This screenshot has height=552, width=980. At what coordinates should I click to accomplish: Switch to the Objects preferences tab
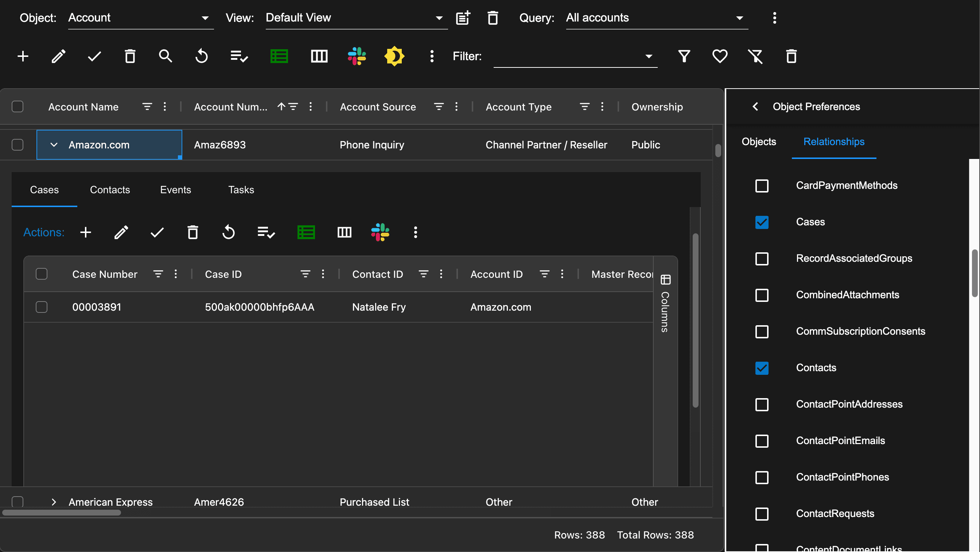click(759, 141)
